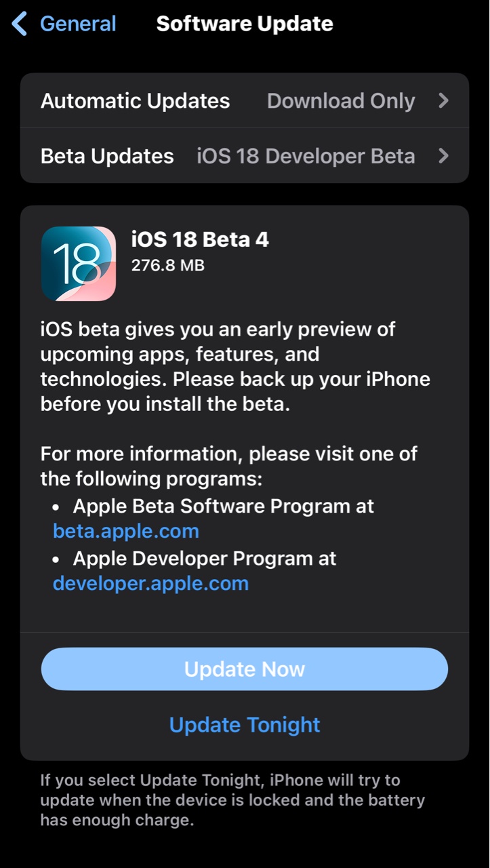The image size is (490, 868).
Task: Tap the Update Tonight footer note
Action: (232, 800)
